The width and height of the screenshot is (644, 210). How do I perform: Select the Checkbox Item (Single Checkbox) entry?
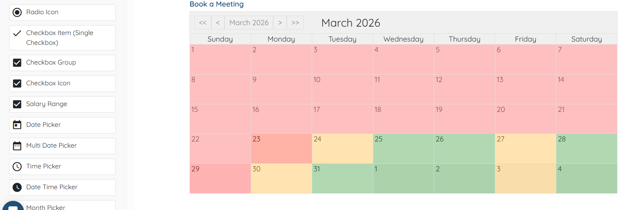[x=62, y=38]
